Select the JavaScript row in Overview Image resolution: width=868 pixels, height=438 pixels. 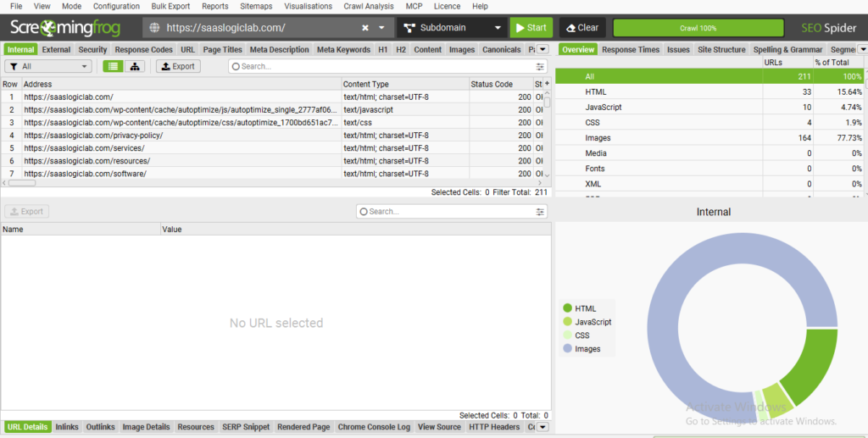coord(709,108)
